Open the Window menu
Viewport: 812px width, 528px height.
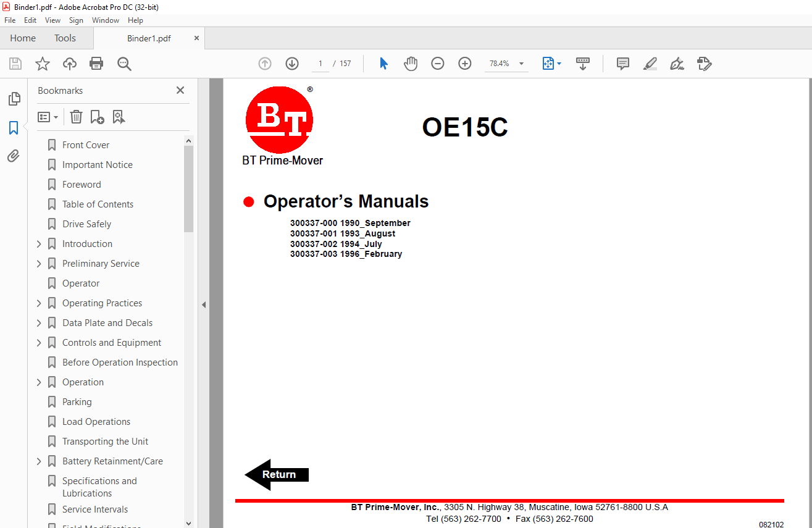pos(106,20)
